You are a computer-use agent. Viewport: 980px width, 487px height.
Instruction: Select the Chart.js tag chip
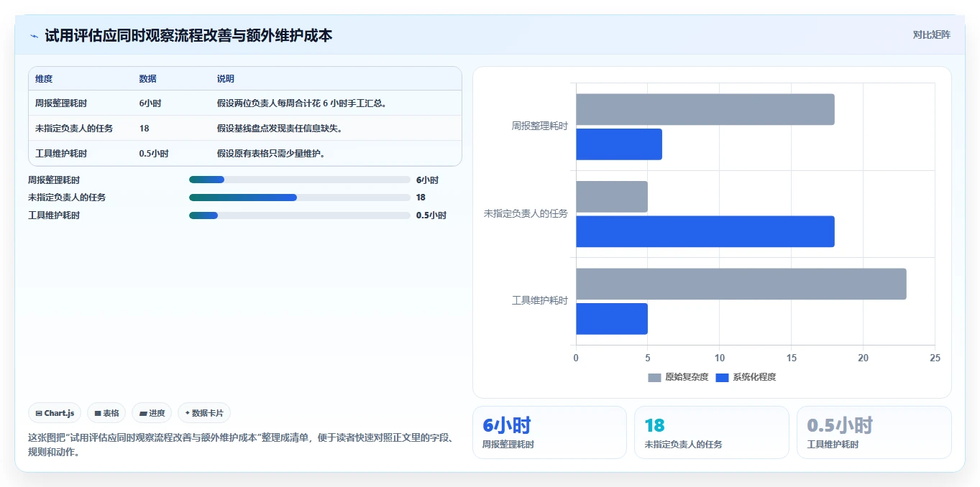pyautogui.click(x=55, y=413)
